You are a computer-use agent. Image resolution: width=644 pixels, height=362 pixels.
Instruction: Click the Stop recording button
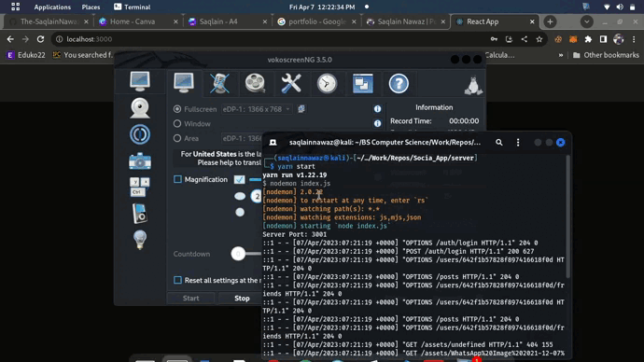click(x=242, y=299)
